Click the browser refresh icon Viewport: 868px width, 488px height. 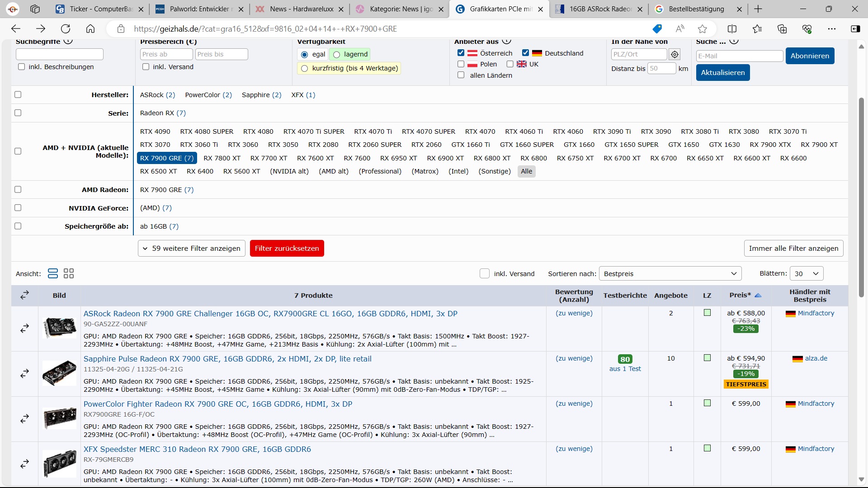(x=66, y=29)
